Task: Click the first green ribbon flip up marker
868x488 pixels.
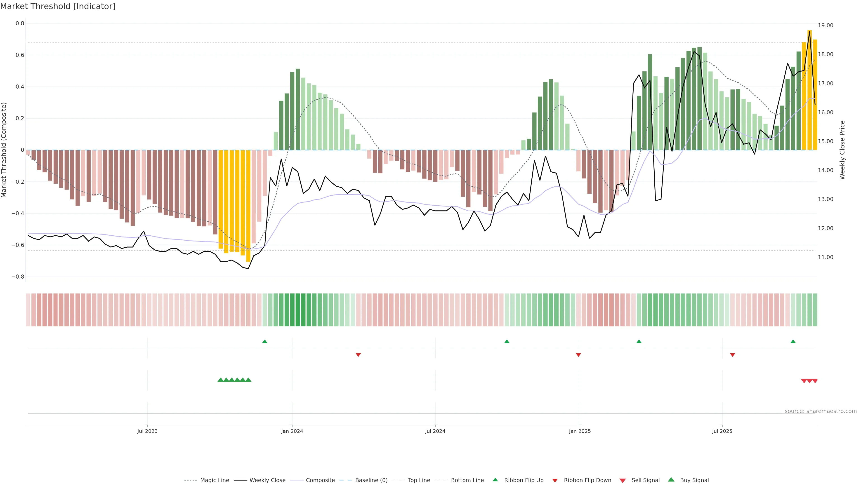Action: coord(264,342)
